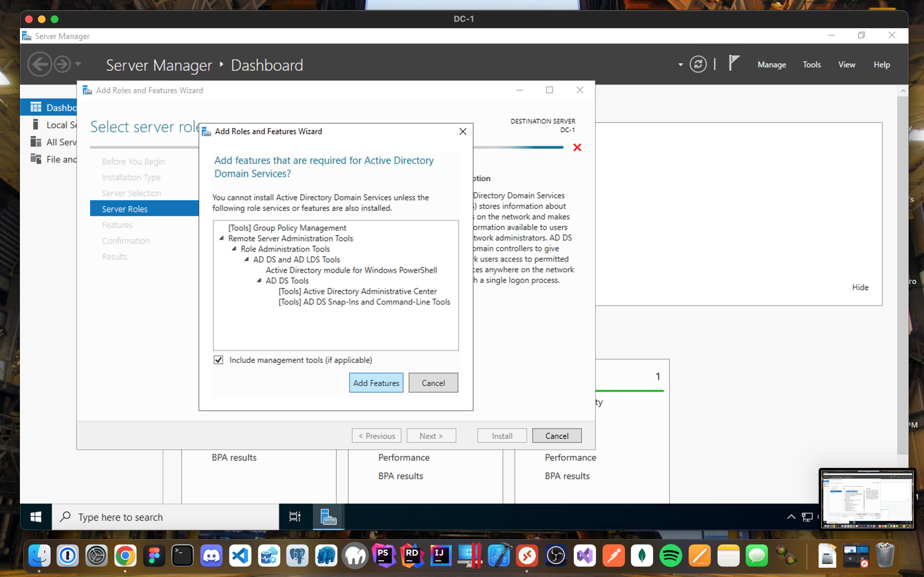Open the Tools menu
This screenshot has width=924, height=577.
(x=811, y=64)
